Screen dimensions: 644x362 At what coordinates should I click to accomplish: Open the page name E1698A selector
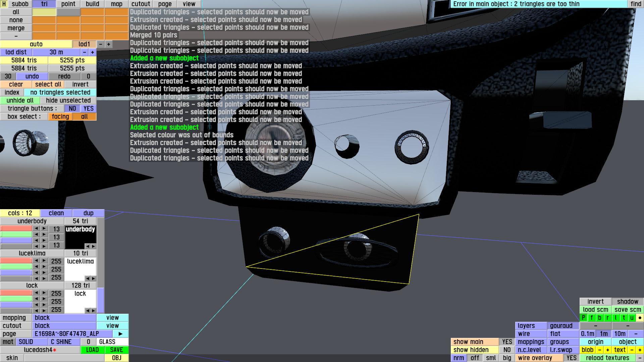72,334
